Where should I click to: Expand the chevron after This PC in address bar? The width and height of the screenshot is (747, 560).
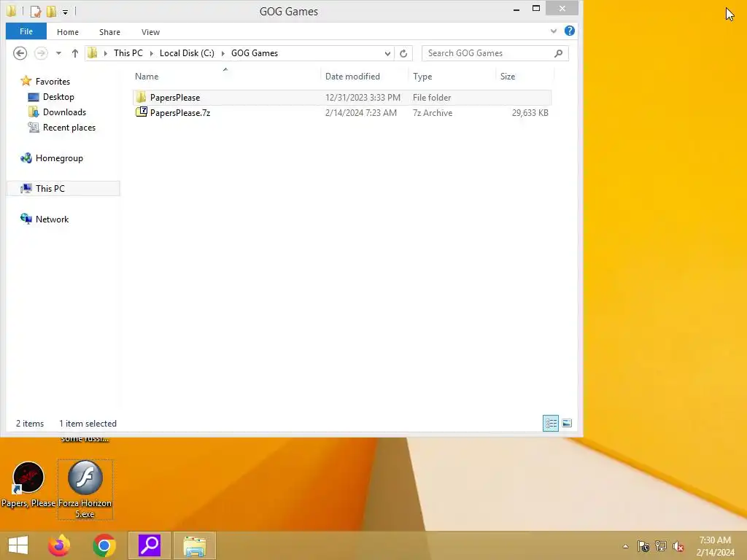[x=152, y=53]
